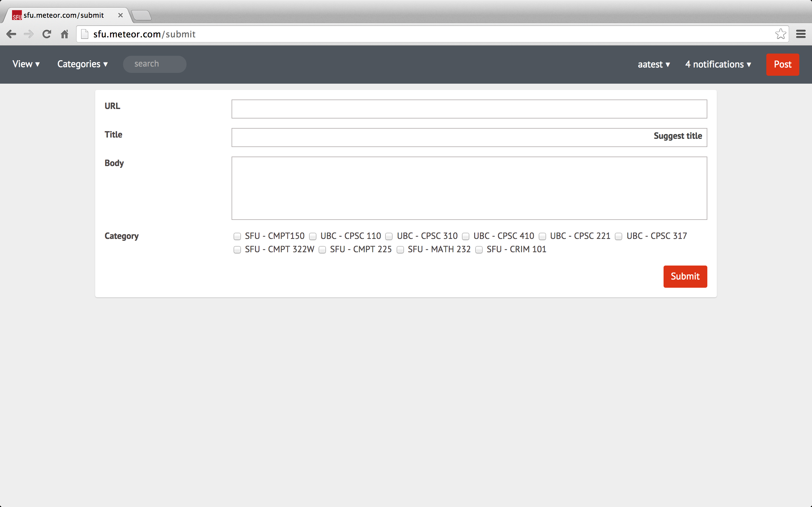Show the 4 notifications dropdown

pos(718,64)
